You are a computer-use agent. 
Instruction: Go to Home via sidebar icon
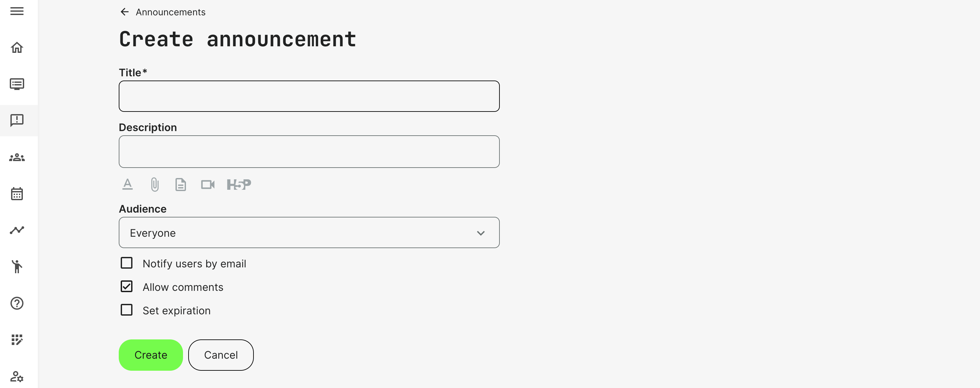(17, 48)
